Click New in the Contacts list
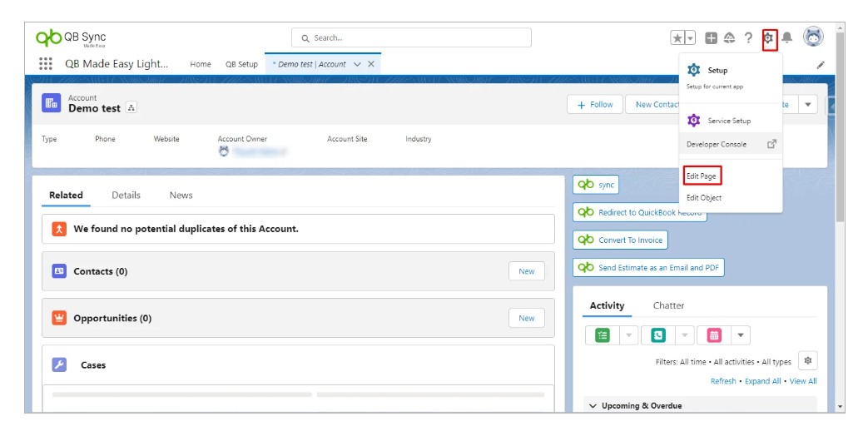This screenshot has width=868, height=441. click(527, 271)
